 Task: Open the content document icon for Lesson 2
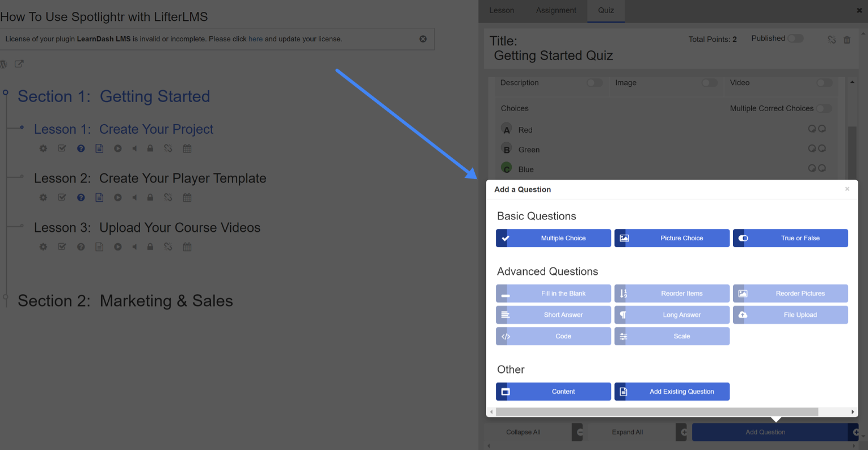click(99, 198)
